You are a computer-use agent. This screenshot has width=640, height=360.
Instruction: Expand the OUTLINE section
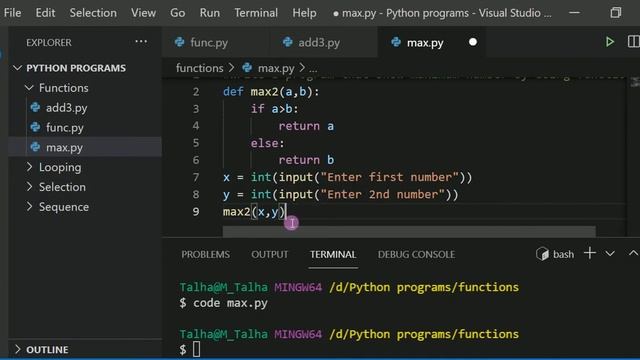pos(17,349)
